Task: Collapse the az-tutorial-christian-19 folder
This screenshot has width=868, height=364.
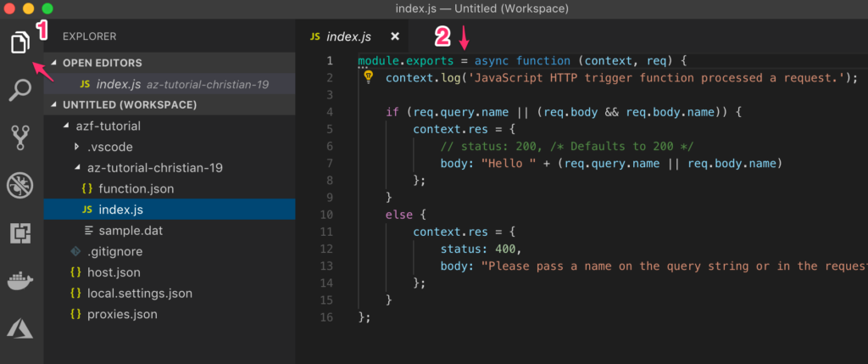Action: tap(77, 168)
